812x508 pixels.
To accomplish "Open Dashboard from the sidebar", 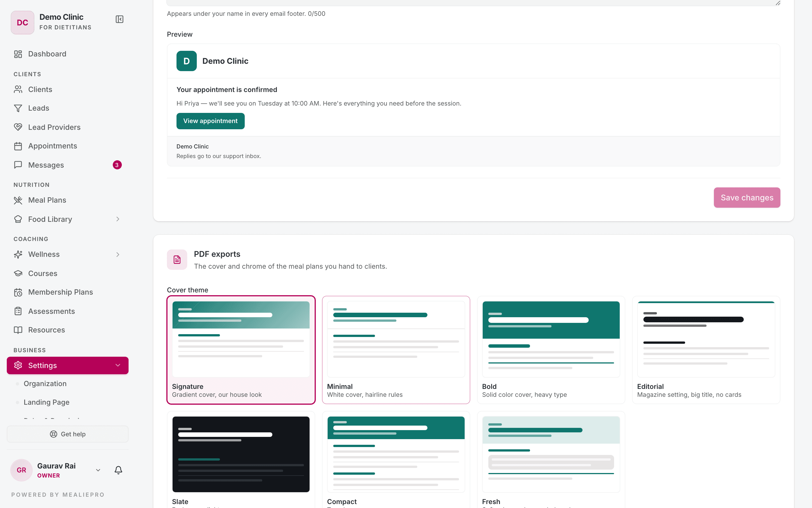I will [x=67, y=54].
